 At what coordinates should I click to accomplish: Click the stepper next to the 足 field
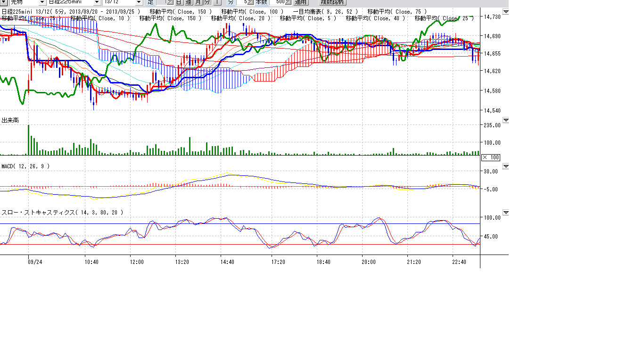pos(170,2)
